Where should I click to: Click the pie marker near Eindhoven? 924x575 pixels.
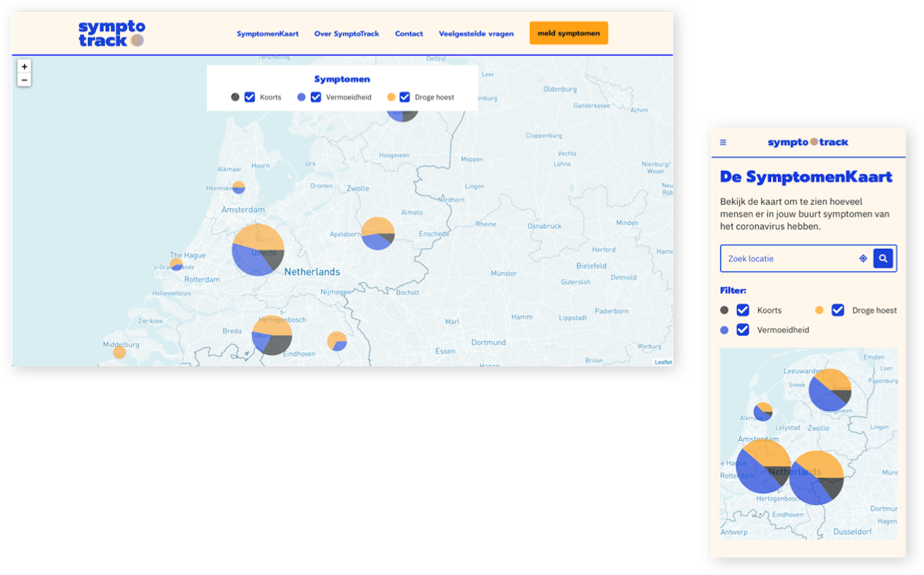(337, 341)
